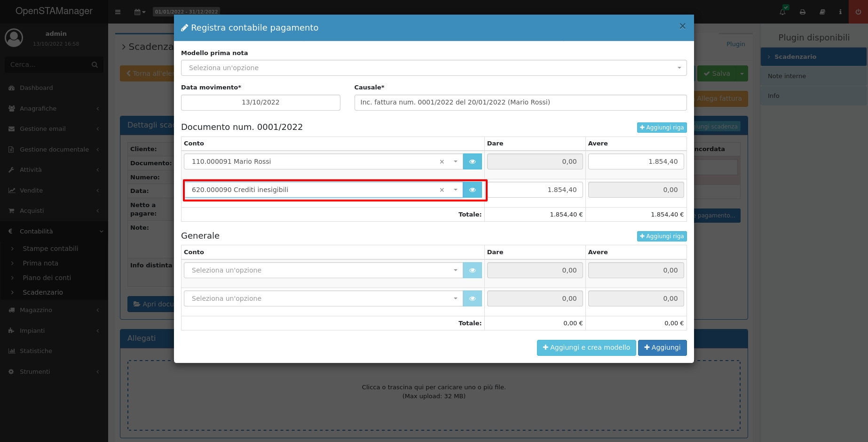Image resolution: width=868 pixels, height=442 pixels.
Task: Click the printer icon in top bar
Action: click(803, 12)
